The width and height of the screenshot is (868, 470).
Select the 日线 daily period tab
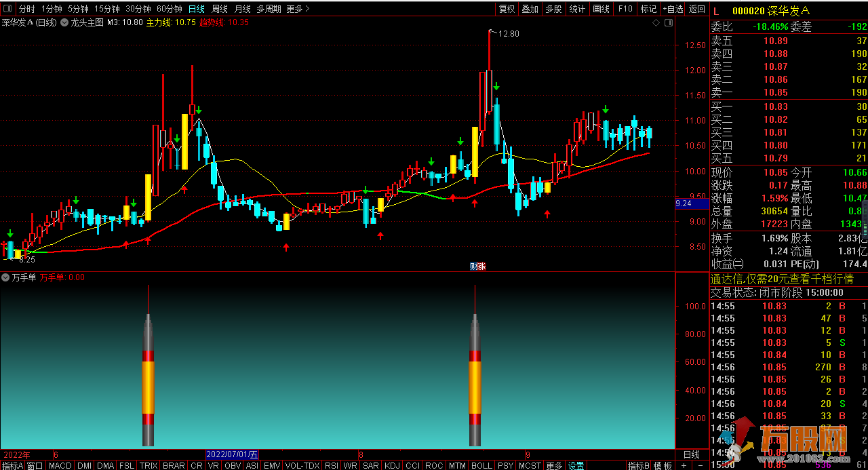197,9
